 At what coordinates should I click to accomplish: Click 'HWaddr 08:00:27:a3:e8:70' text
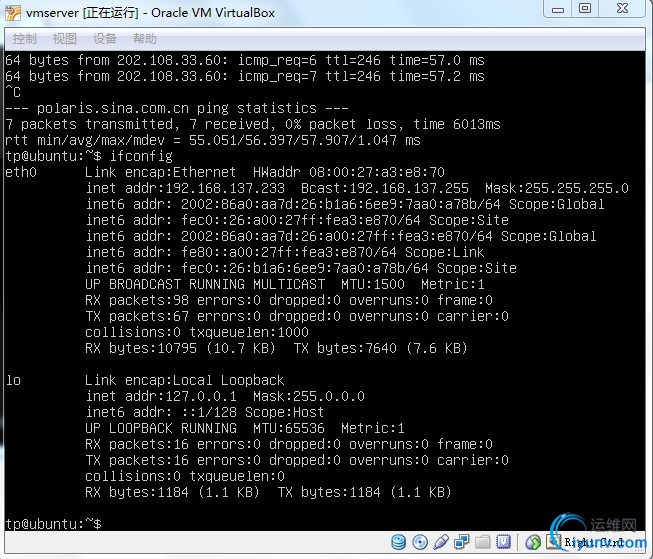pyautogui.click(x=349, y=172)
